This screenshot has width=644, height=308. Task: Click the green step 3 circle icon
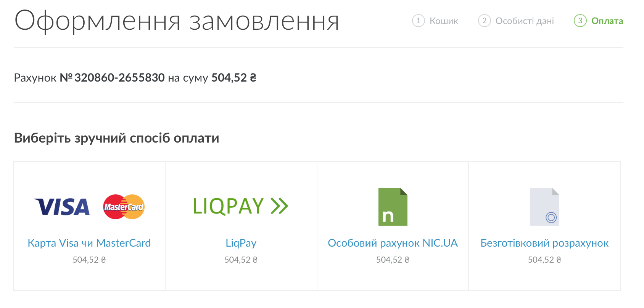580,21
